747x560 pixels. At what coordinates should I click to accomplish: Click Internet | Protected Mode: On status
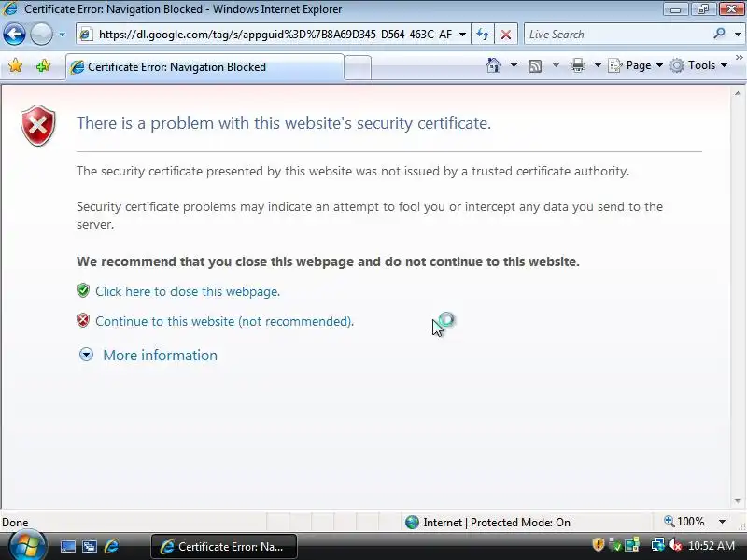click(497, 523)
